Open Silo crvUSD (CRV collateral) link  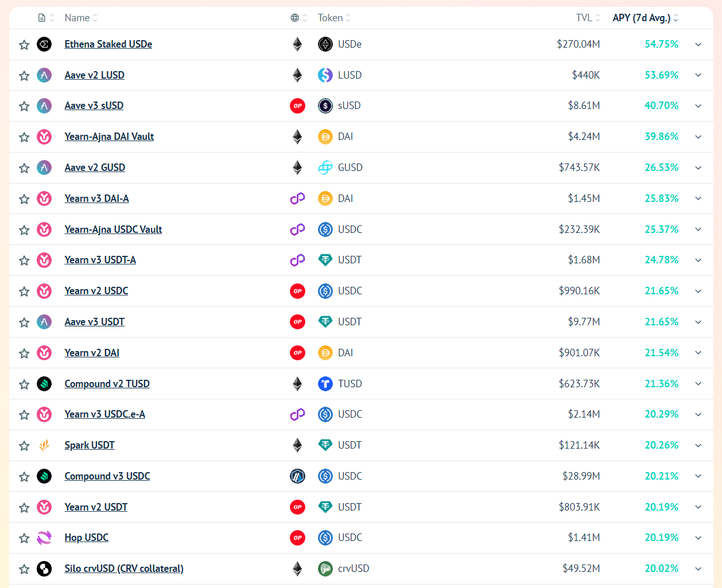point(124,568)
